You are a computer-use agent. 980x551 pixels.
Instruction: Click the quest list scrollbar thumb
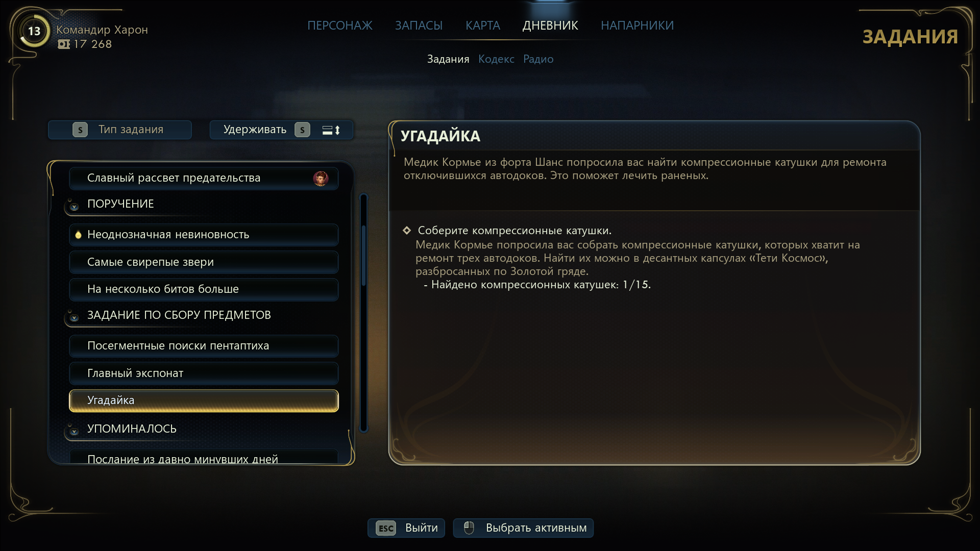(x=363, y=255)
